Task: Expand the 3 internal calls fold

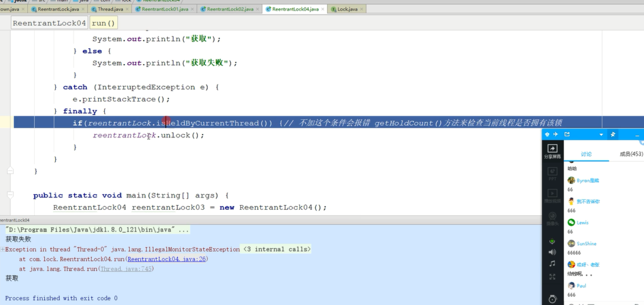Action: pos(277,249)
